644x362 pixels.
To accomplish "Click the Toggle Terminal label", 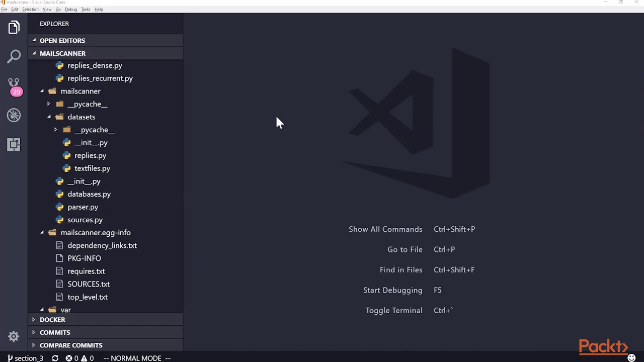I will [394, 311].
